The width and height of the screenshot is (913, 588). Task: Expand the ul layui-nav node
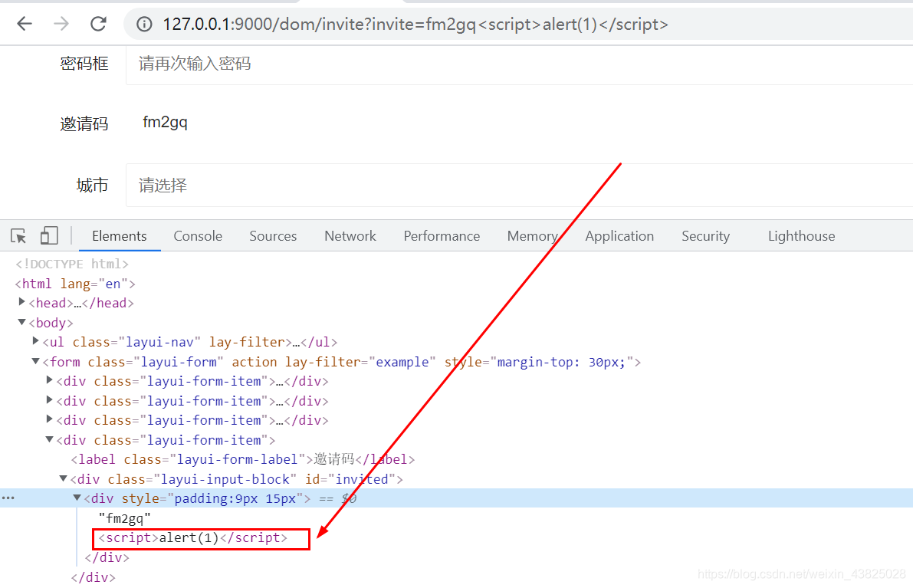[x=35, y=340]
